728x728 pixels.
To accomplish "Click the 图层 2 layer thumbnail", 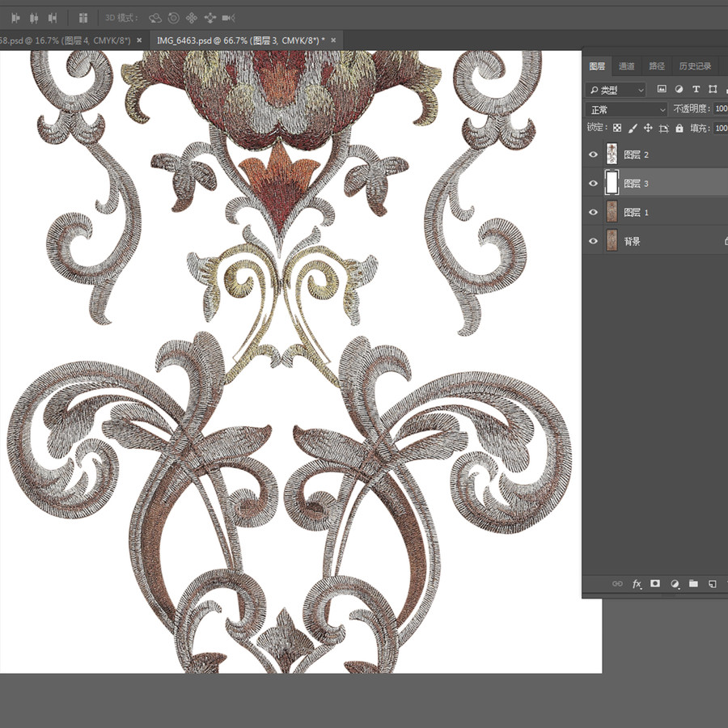I will (x=612, y=154).
